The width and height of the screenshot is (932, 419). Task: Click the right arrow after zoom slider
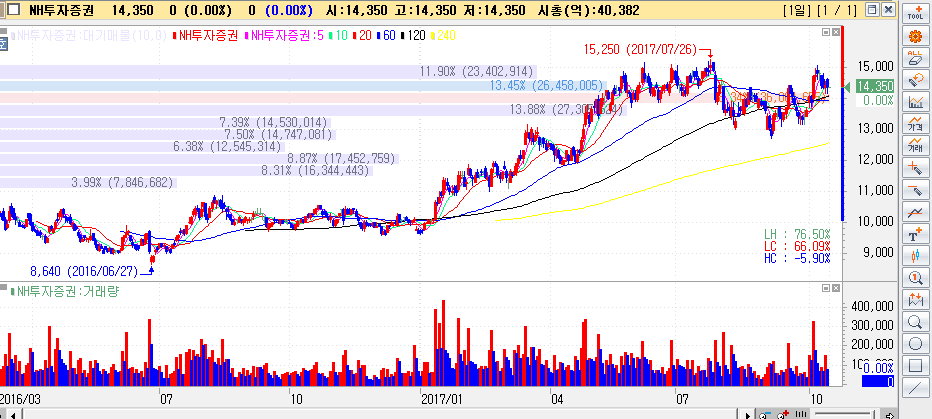tap(889, 415)
